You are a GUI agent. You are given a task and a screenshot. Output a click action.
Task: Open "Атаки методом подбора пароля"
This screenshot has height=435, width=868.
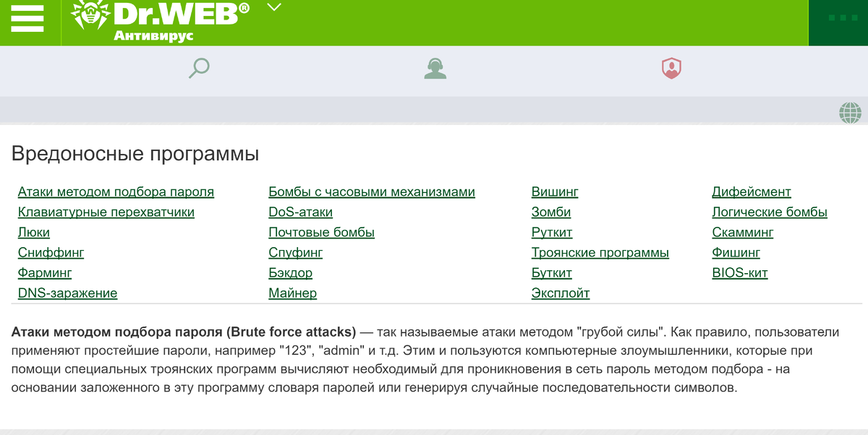coord(116,191)
